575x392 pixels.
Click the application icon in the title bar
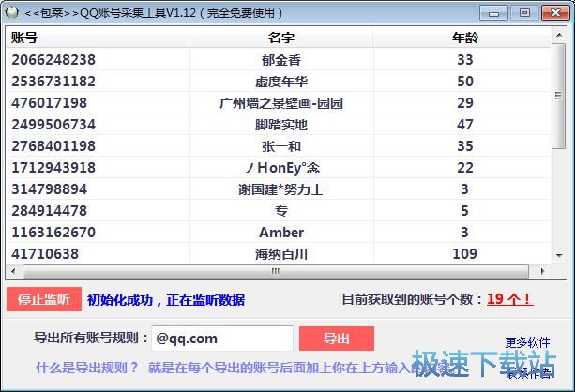pyautogui.click(x=12, y=12)
